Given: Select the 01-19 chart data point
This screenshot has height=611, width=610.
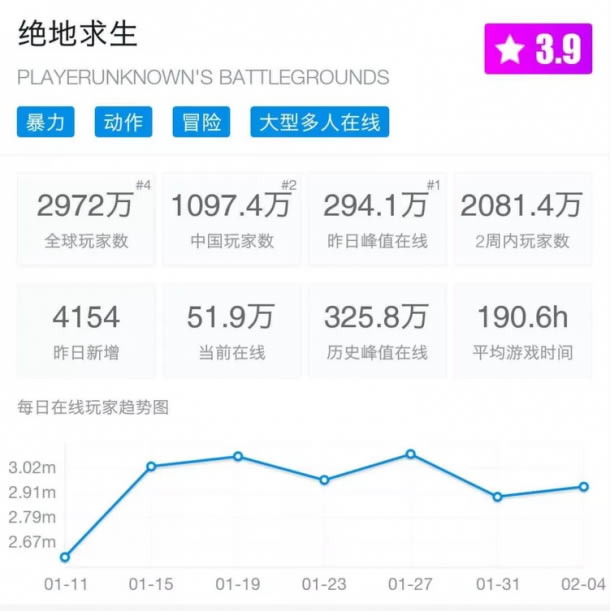Looking at the screenshot, I should click(238, 456).
